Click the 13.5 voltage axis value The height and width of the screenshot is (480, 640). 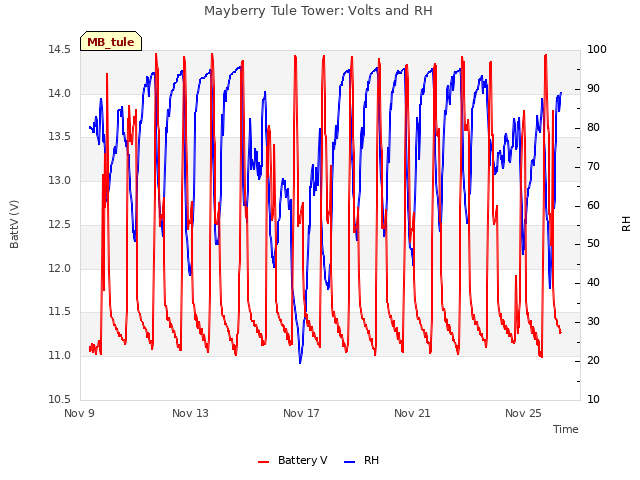59,136
